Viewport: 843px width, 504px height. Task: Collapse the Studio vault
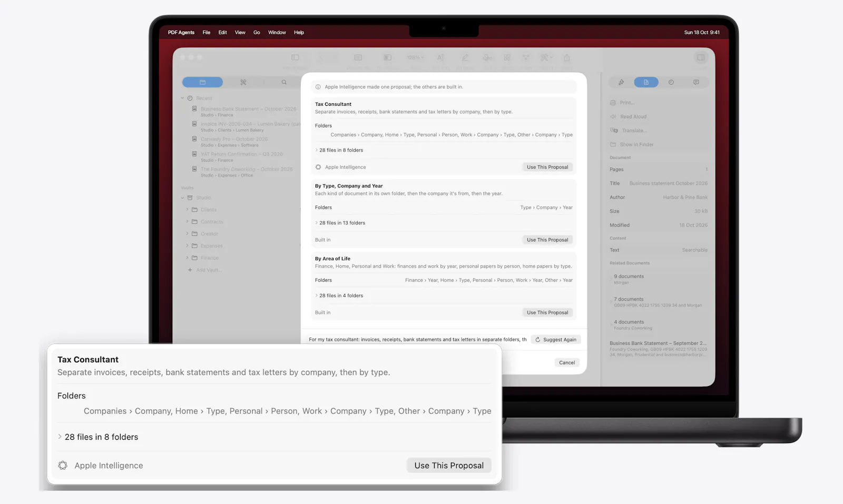(x=183, y=197)
